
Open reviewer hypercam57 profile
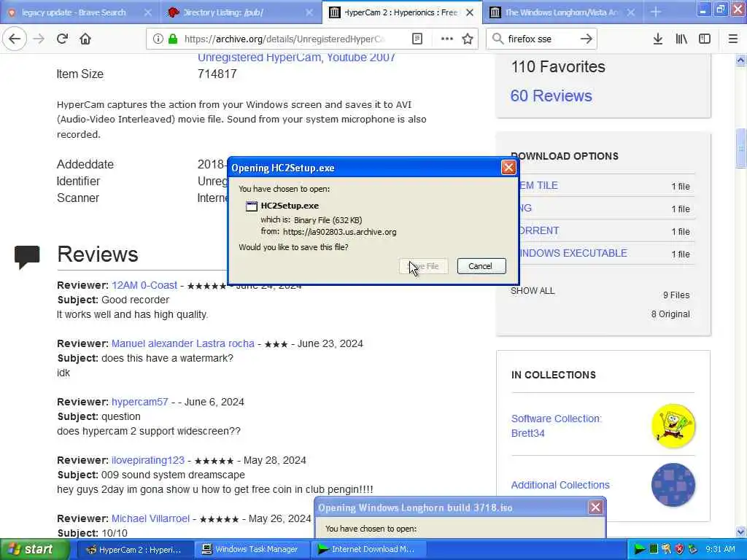click(139, 402)
